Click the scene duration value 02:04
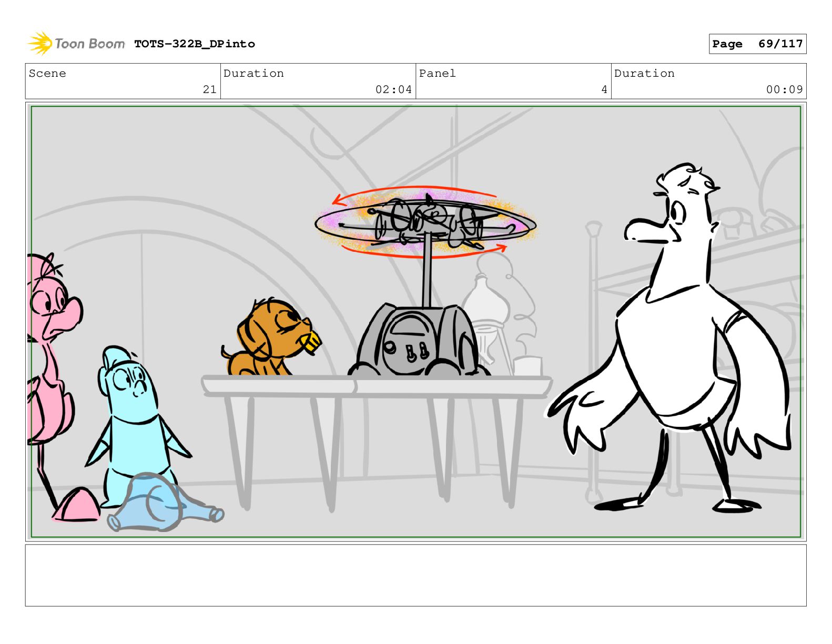Viewport: 832px width, 644px height. pos(393,90)
